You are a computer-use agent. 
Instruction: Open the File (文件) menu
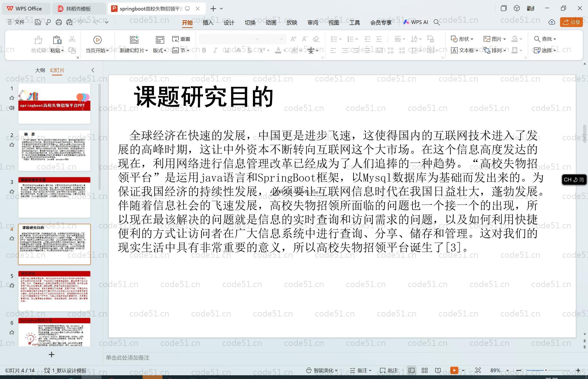click(x=16, y=22)
